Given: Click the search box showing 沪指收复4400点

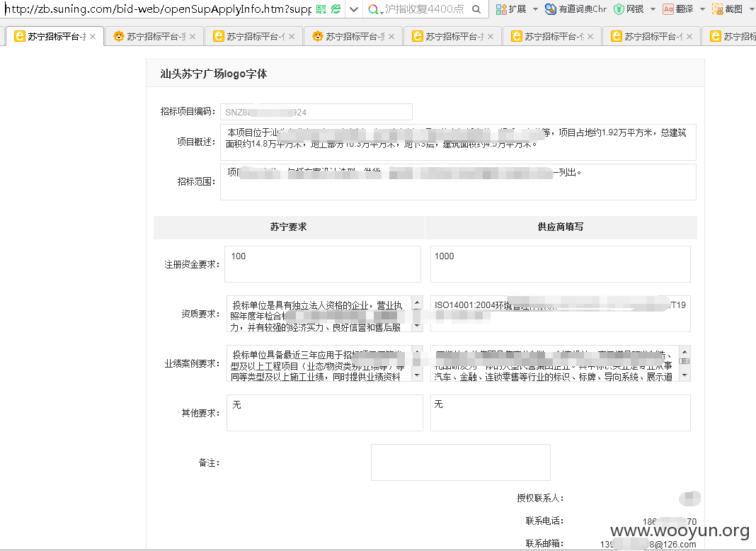Looking at the screenshot, I should tap(425, 9).
